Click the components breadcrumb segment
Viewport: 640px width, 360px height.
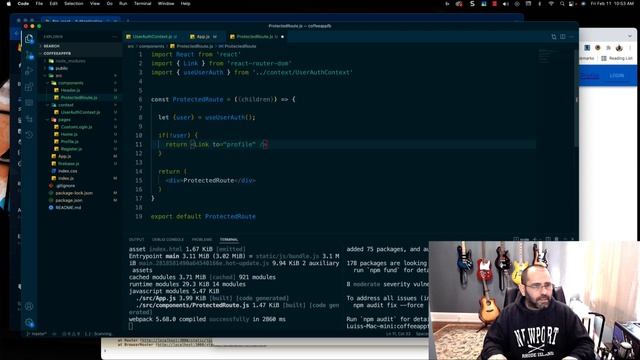[152, 46]
